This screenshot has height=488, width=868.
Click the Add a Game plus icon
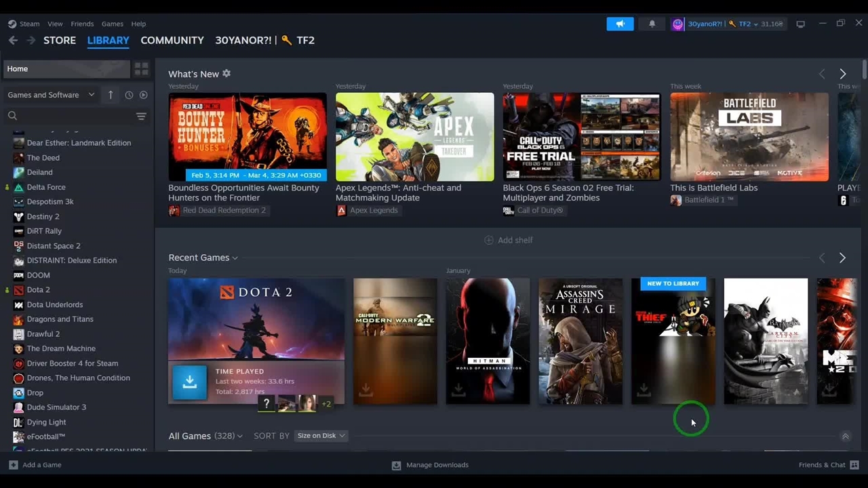(13, 465)
